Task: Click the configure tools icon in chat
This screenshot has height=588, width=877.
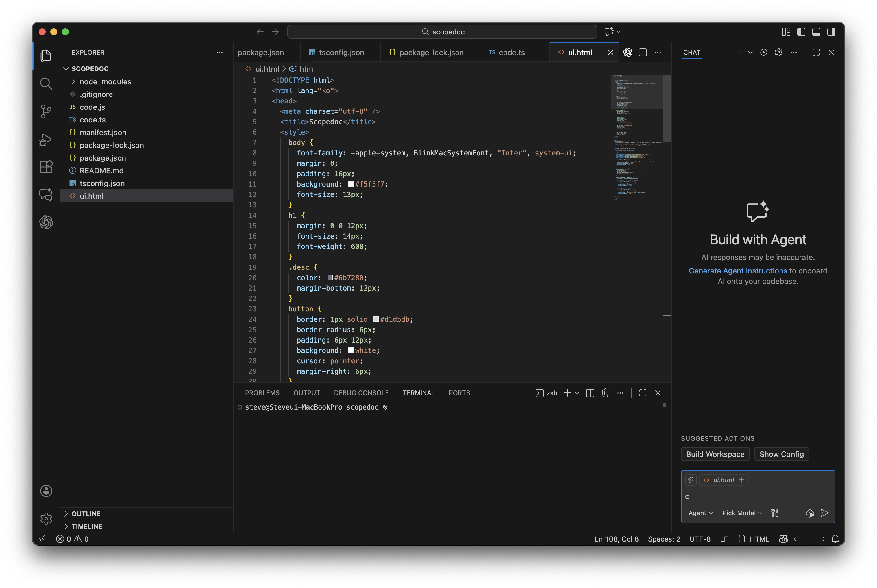Action: click(775, 513)
